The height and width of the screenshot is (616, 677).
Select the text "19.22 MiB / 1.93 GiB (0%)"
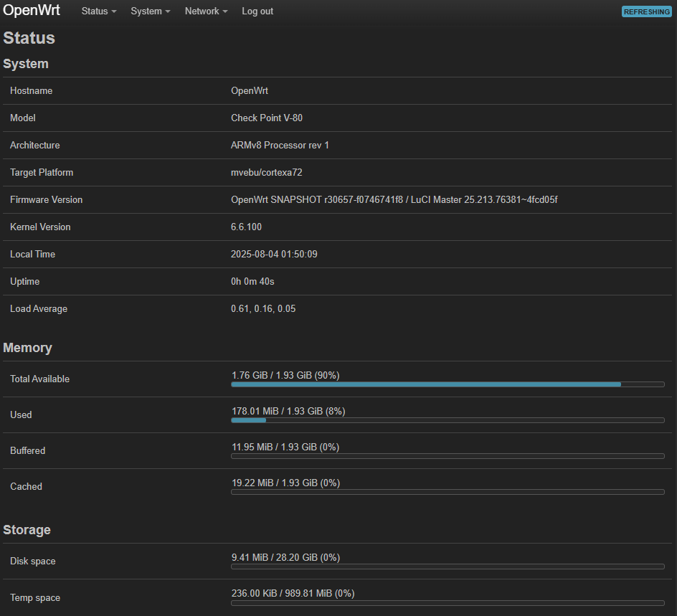(286, 483)
